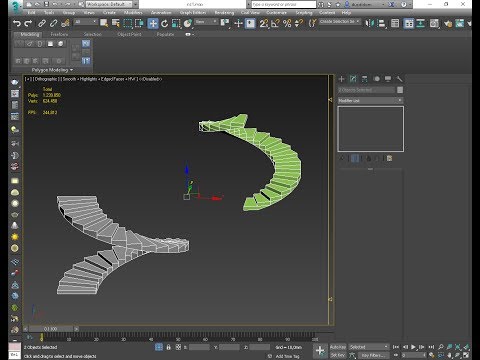The height and width of the screenshot is (360, 480).
Task: Open the Edit menu
Action: pyautogui.click(x=31, y=13)
